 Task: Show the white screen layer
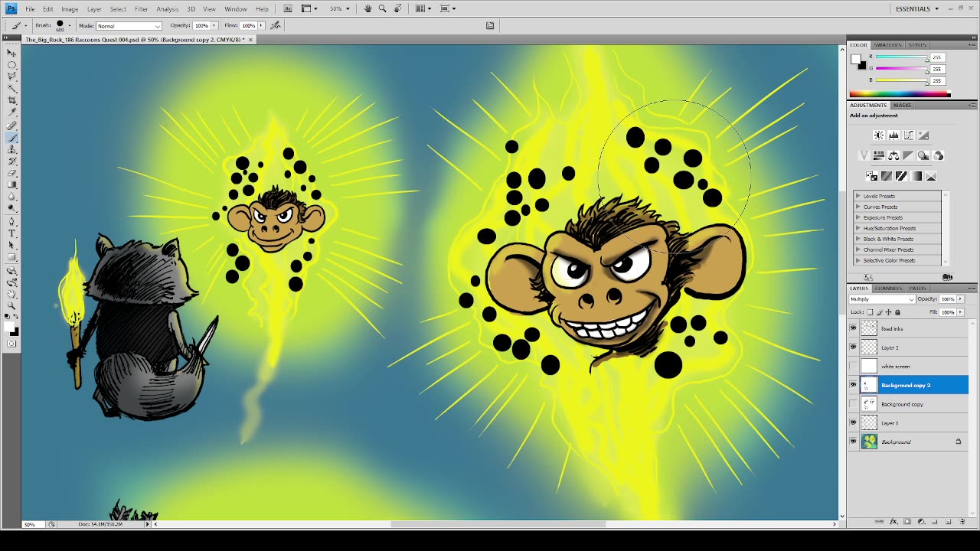(x=853, y=366)
